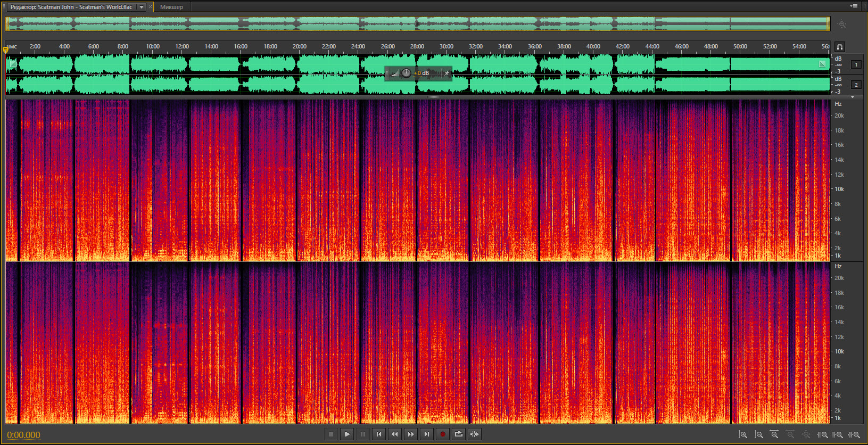
Task: Click the zoom navigator full-view icon
Action: click(x=841, y=24)
